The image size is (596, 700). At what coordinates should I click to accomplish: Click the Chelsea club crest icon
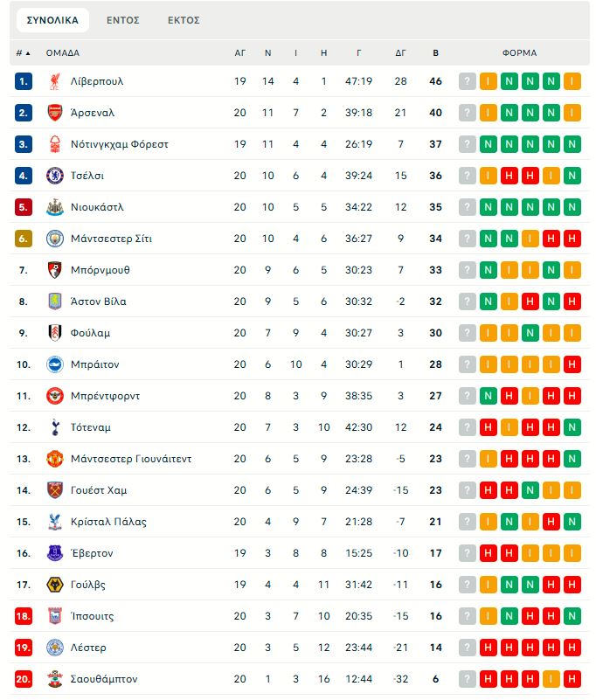[x=55, y=176]
